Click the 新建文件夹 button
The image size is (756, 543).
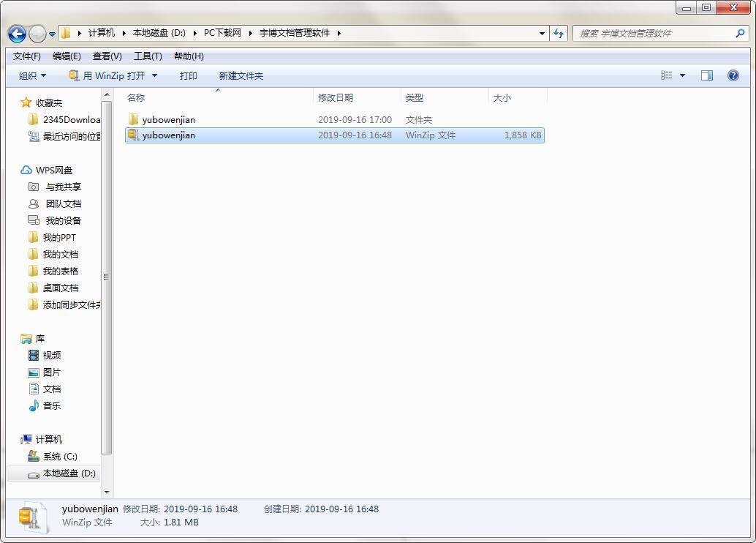pos(241,76)
